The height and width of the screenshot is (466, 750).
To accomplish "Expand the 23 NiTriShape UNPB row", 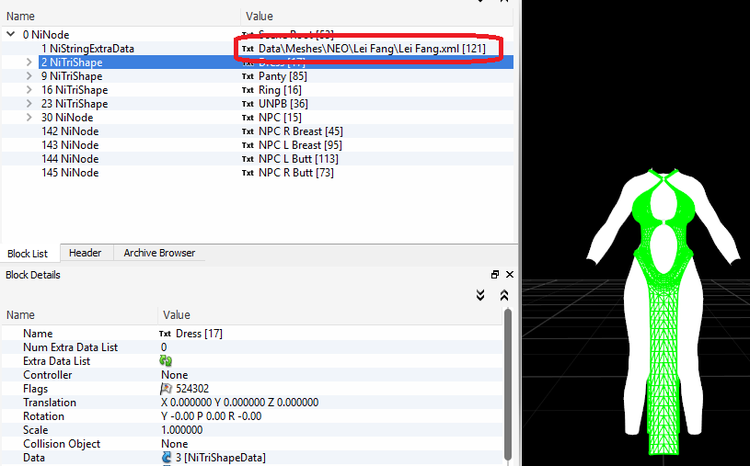I will tap(29, 104).
